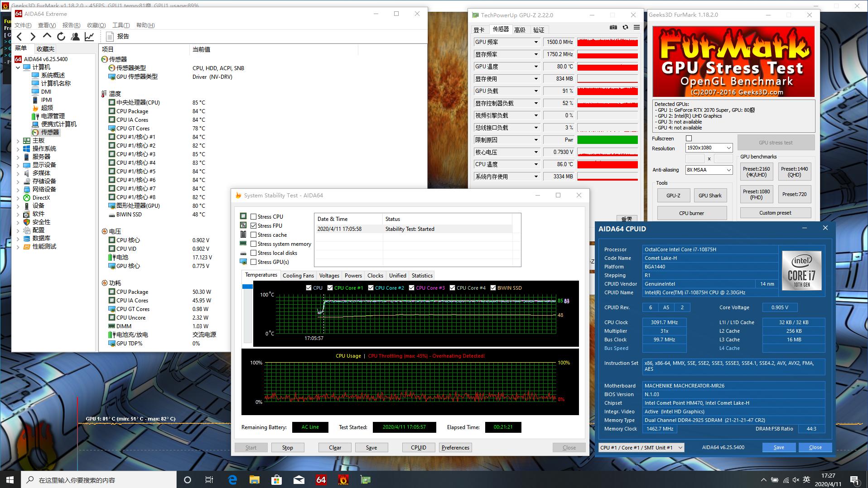Click the GPU-Z screenshot camera icon

tap(613, 28)
